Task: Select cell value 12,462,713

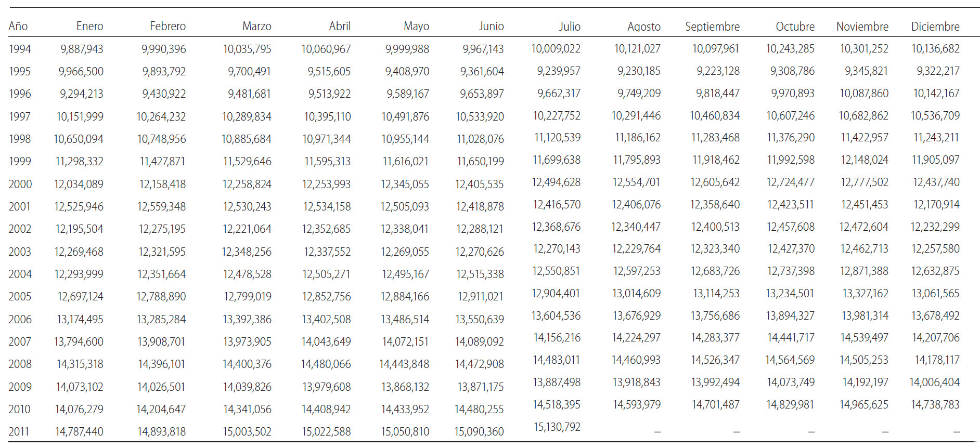Action: coord(864,248)
